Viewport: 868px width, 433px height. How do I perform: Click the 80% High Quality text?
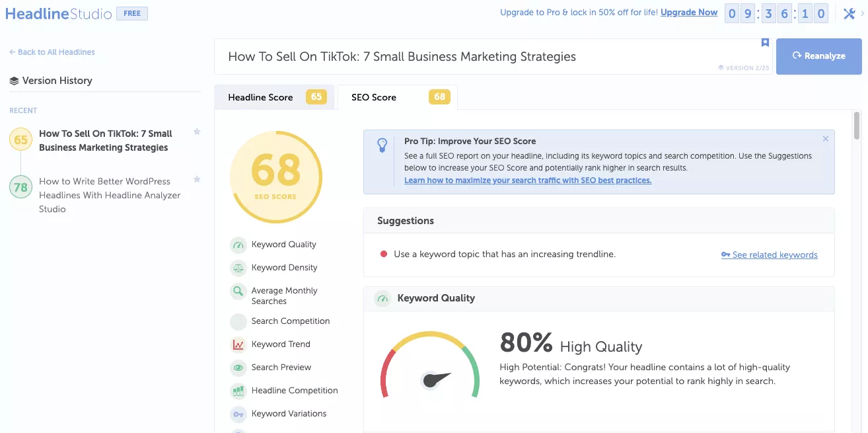point(571,344)
